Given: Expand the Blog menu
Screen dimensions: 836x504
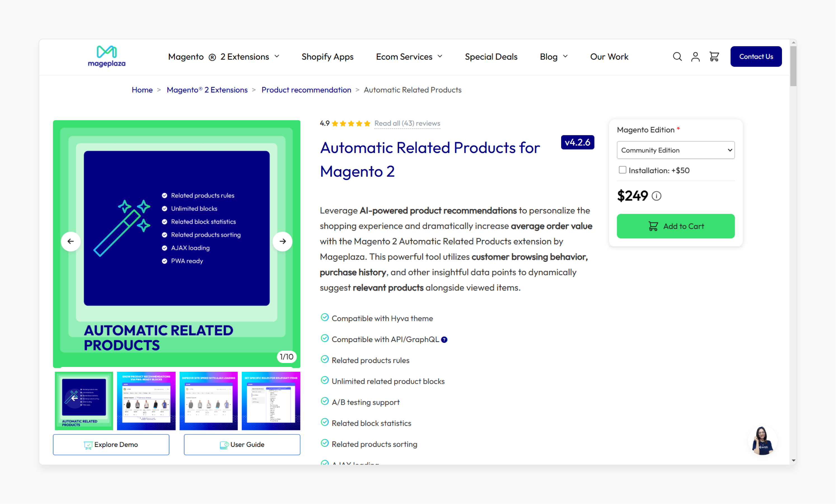Looking at the screenshot, I should tap(554, 57).
